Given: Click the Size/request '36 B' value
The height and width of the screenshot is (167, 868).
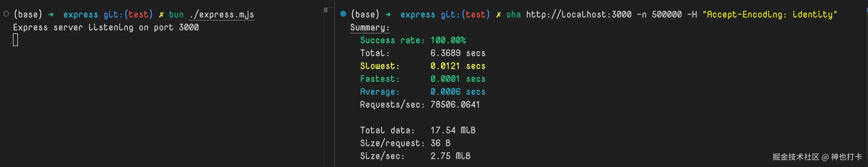Looking at the screenshot, I should pos(440,143).
